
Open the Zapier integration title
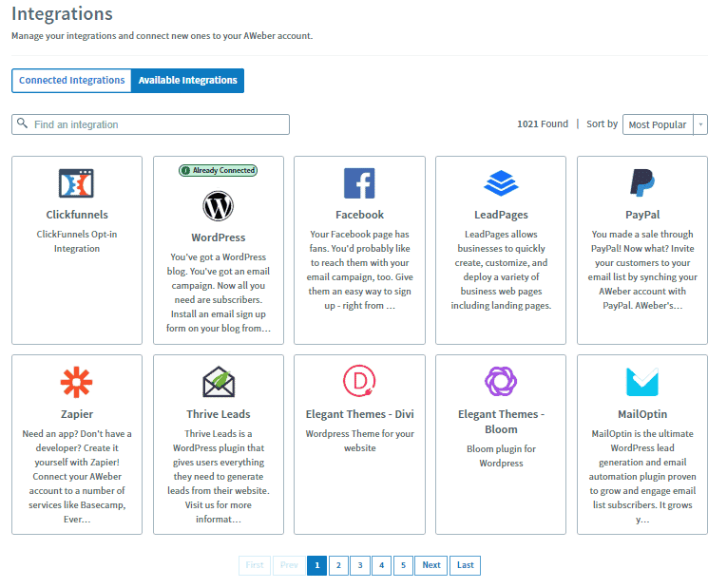pyautogui.click(x=77, y=414)
